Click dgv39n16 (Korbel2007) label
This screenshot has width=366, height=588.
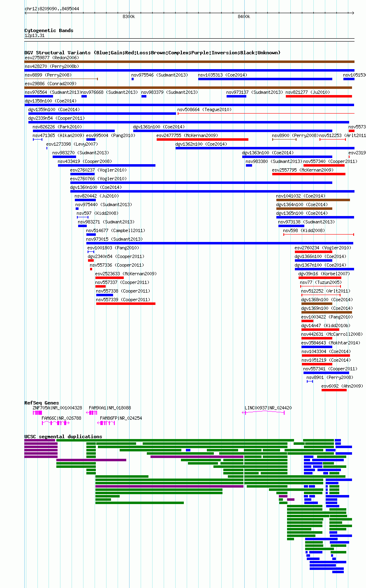[324, 274]
